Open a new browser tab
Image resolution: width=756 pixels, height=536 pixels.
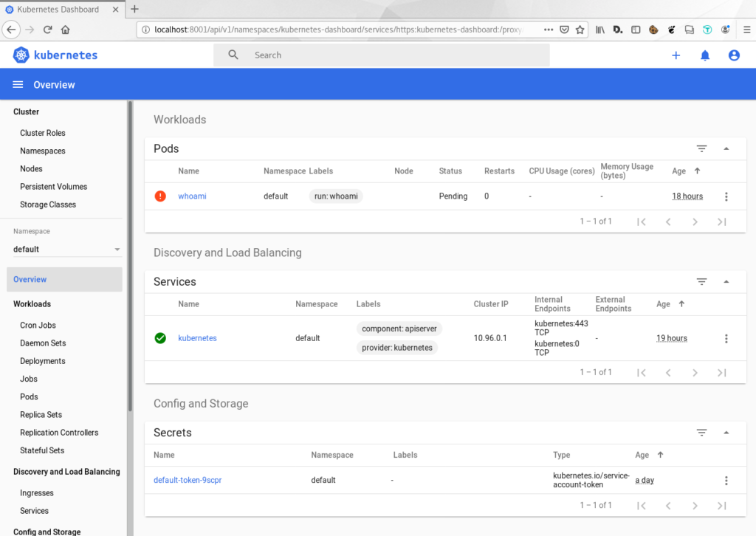tap(134, 9)
